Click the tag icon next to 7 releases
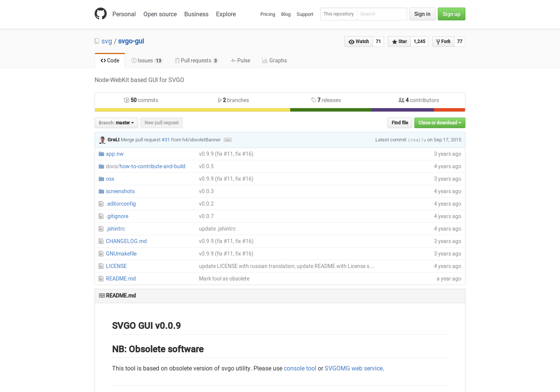Image resolution: width=560 pixels, height=392 pixels. tap(314, 100)
